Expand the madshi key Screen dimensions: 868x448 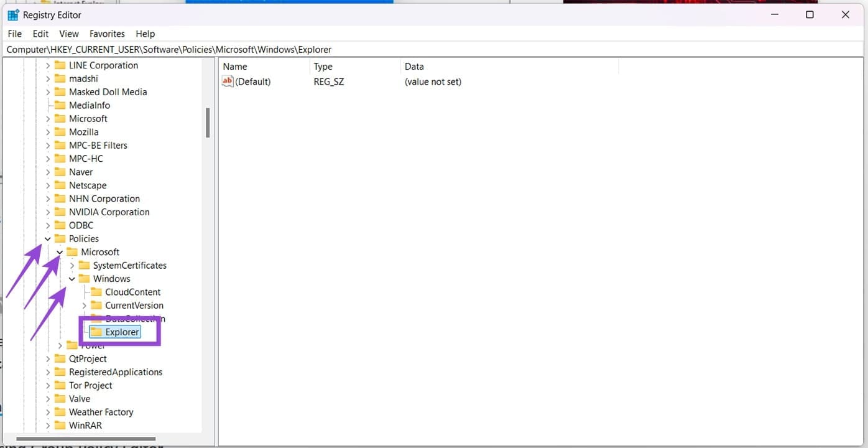pyautogui.click(x=48, y=78)
